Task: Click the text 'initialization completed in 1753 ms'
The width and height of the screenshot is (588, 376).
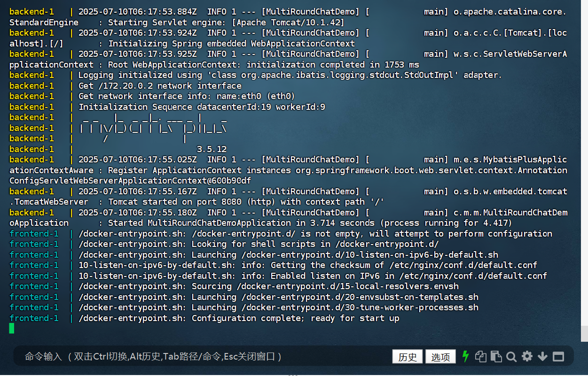Action: click(x=333, y=65)
